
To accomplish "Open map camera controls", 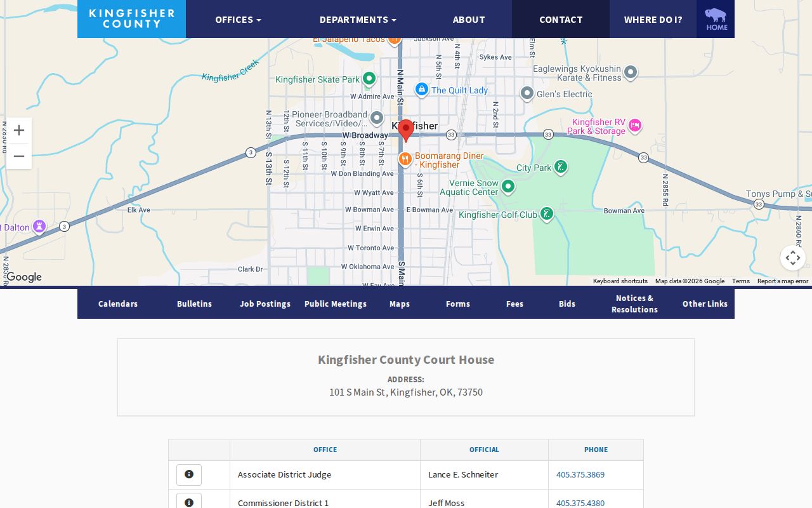I will click(x=793, y=258).
